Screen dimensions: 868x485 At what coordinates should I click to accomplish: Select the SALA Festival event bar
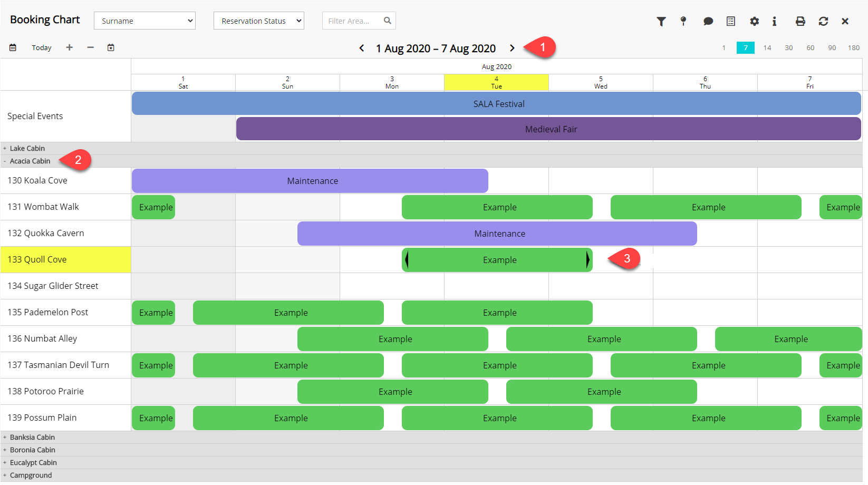click(x=496, y=103)
